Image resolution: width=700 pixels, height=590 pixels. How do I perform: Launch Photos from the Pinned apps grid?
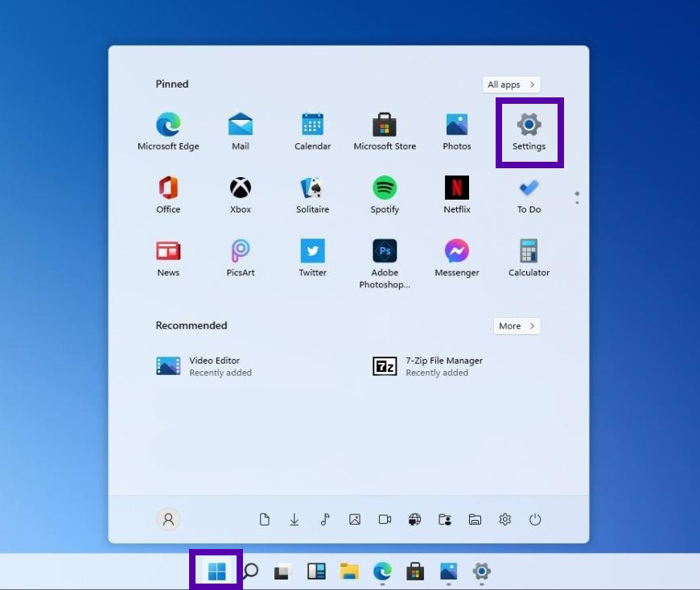point(457,131)
